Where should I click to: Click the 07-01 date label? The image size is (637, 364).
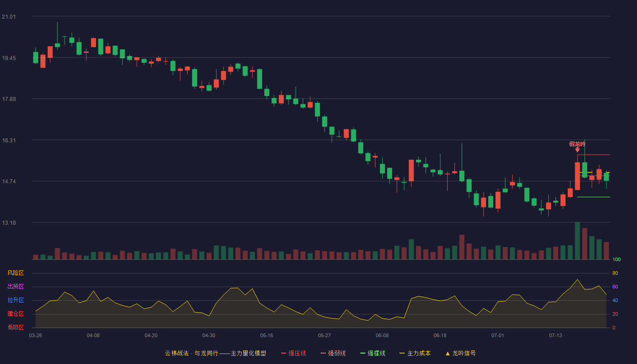click(x=498, y=335)
